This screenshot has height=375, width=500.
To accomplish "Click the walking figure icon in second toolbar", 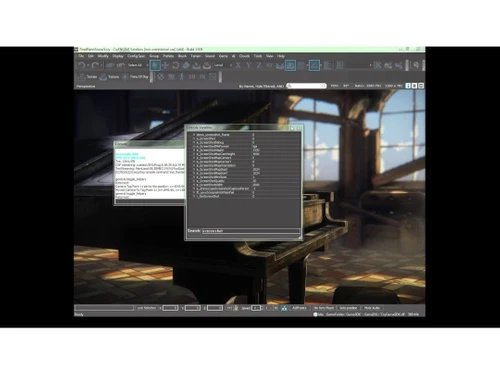I will (x=182, y=77).
